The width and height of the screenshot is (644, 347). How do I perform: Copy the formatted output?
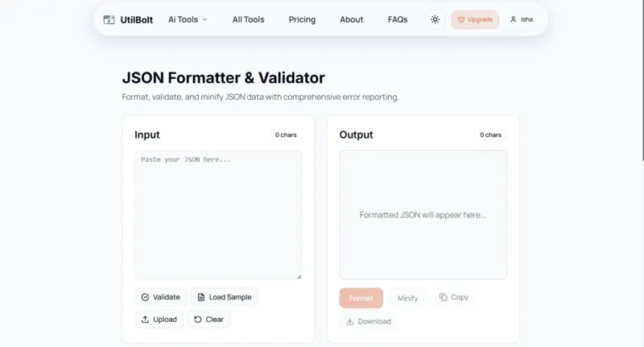coord(454,297)
